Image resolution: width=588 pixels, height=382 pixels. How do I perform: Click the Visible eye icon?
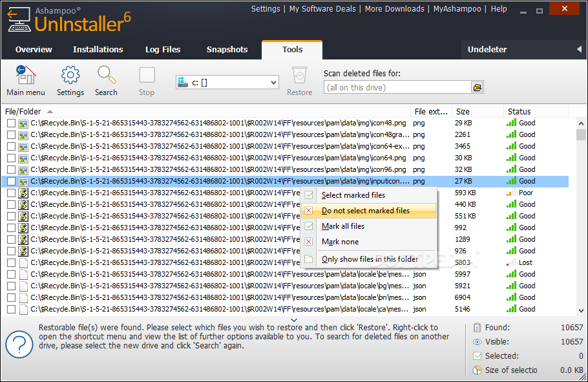[x=477, y=342]
